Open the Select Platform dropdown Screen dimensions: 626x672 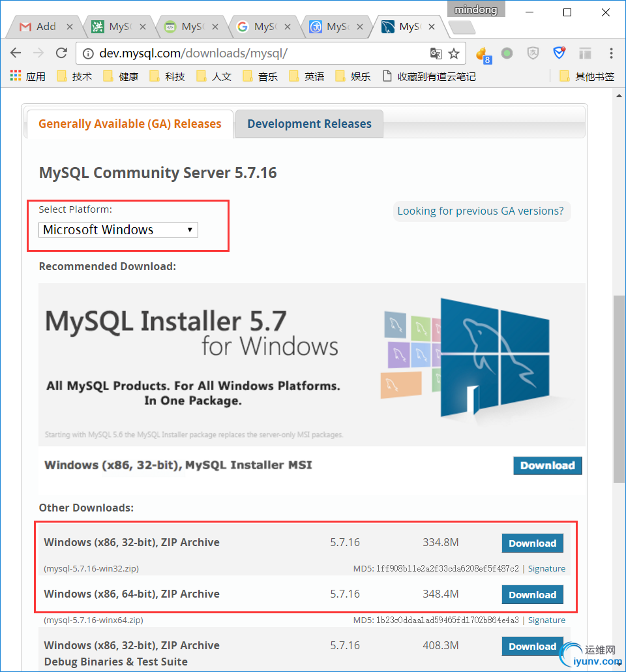118,230
